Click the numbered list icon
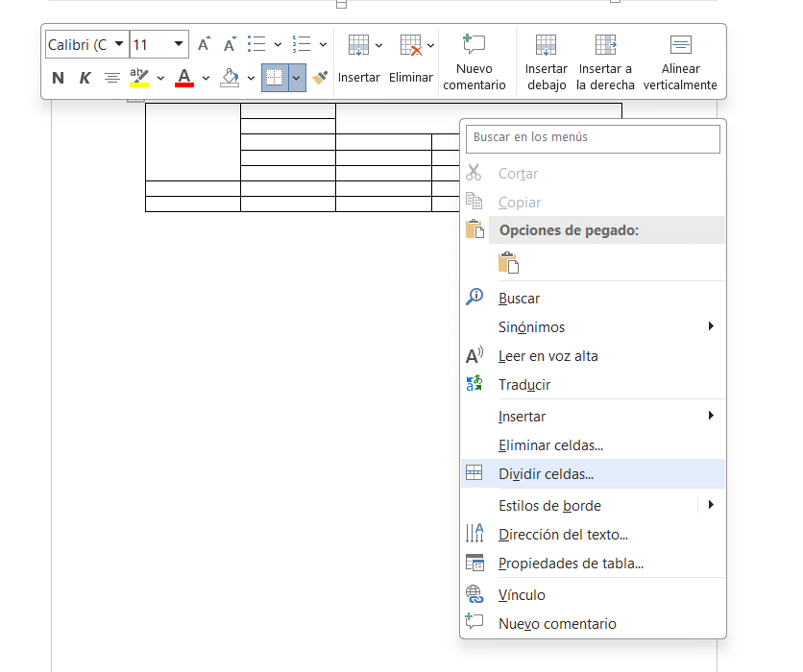The width and height of the screenshot is (803, 672). point(302,44)
